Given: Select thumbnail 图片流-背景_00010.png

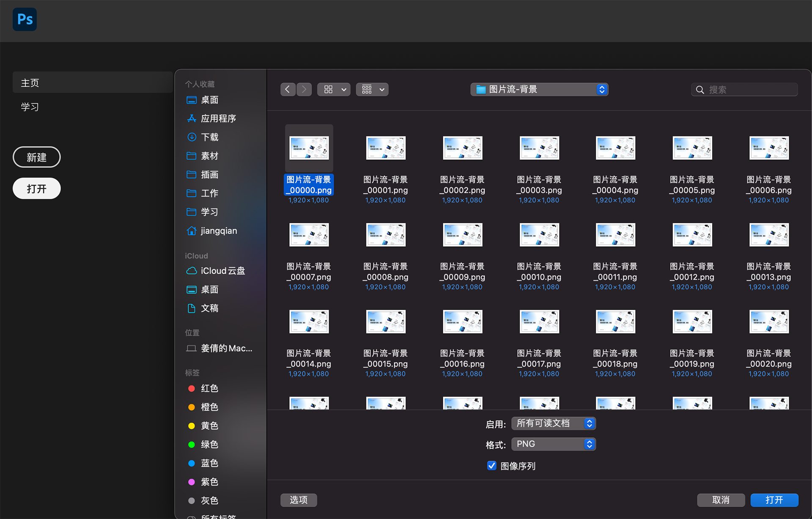Looking at the screenshot, I should pyautogui.click(x=539, y=235).
